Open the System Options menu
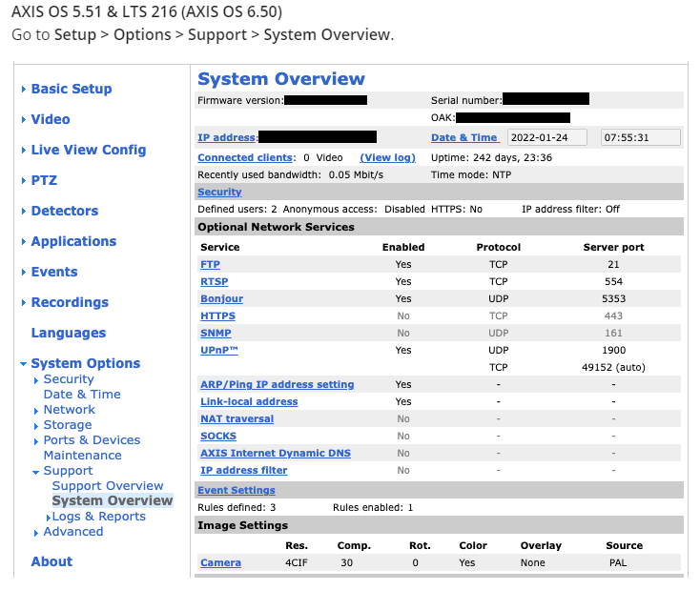 [x=86, y=363]
